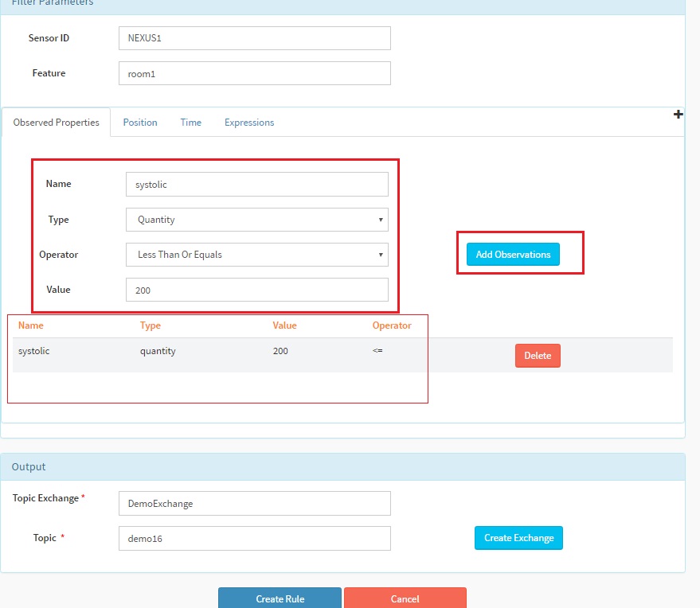Click the plus icon beside the tabs
The image size is (700, 608).
[678, 114]
